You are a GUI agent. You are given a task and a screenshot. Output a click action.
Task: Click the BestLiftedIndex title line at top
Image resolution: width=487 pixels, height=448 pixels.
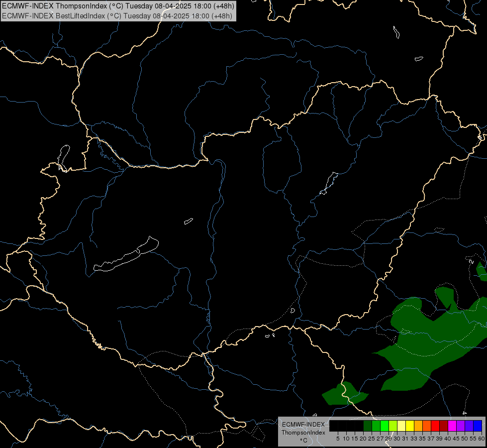tap(117, 15)
